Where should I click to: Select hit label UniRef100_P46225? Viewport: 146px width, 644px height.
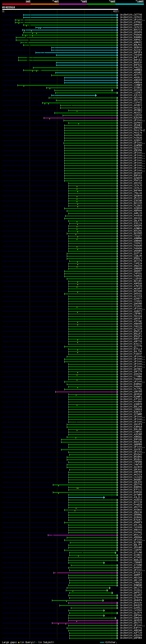coord(131,67)
